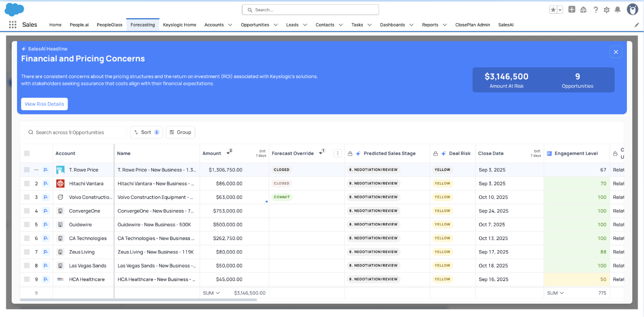
Task: Toggle the select-all checkbox in header
Action: [27, 153]
